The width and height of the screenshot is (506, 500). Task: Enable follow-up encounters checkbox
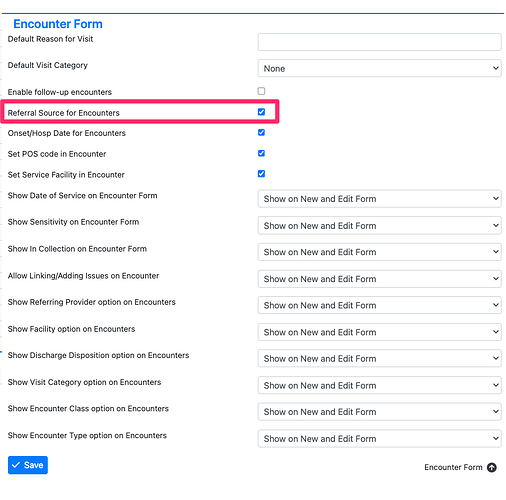(261, 91)
